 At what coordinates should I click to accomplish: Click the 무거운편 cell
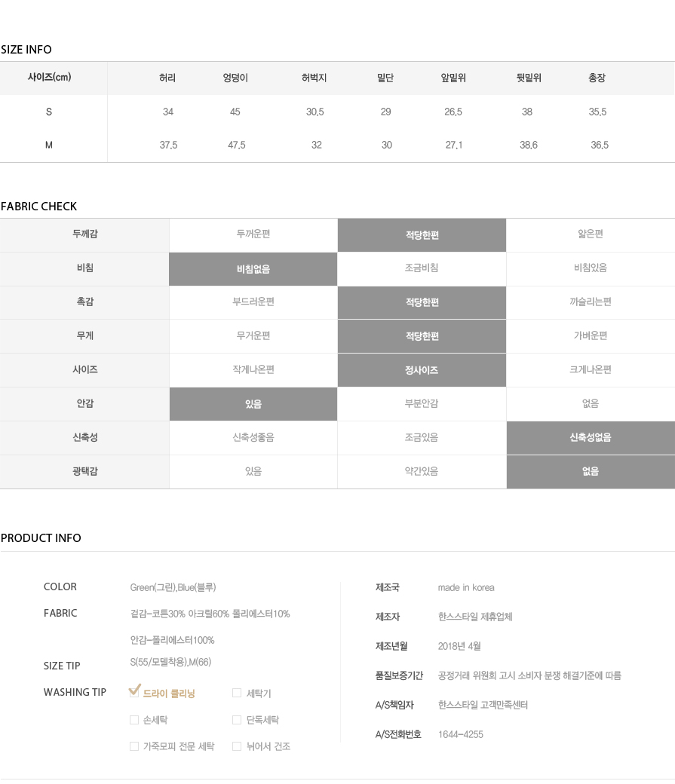click(253, 335)
